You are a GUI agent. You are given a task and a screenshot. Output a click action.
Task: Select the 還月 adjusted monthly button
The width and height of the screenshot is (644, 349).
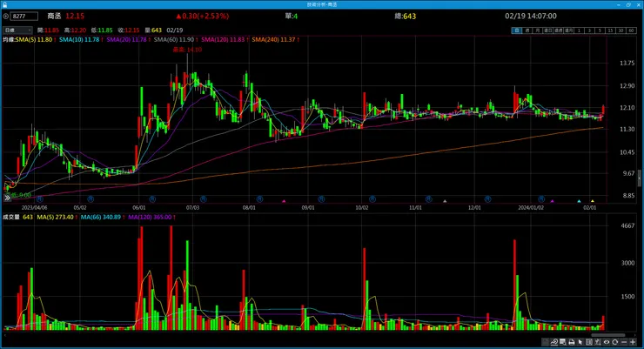(x=569, y=30)
